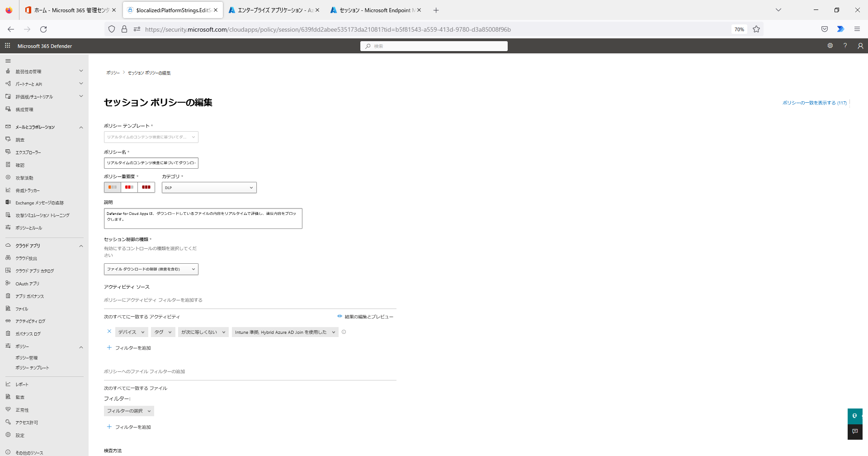This screenshot has width=868, height=456.
Task: Show info tooltip beside the Intune filter value
Action: [x=344, y=332]
